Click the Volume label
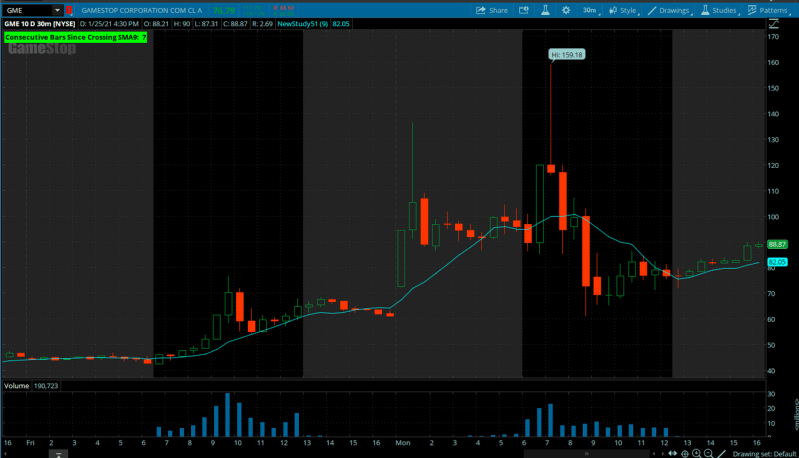Screen dimensions: 799x458 [16, 386]
